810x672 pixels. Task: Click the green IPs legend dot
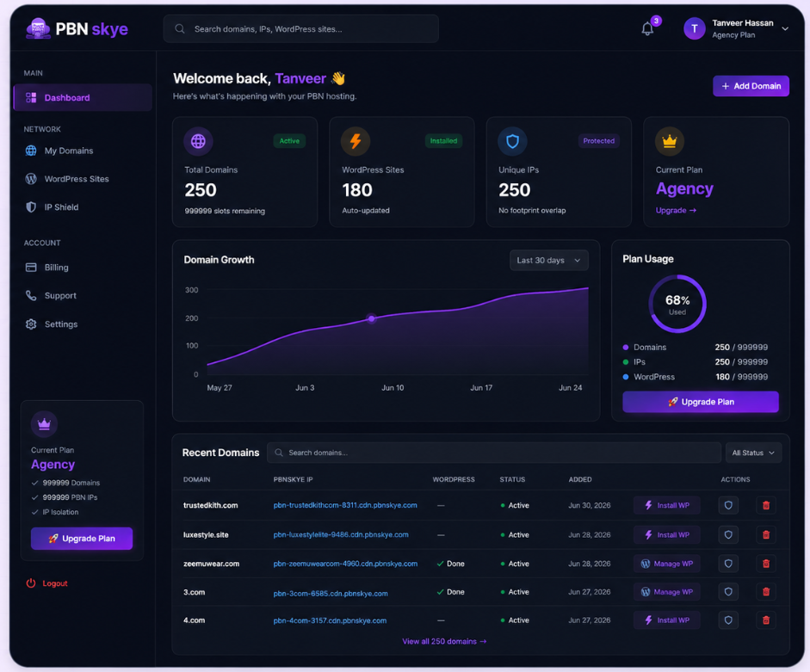[626, 362]
